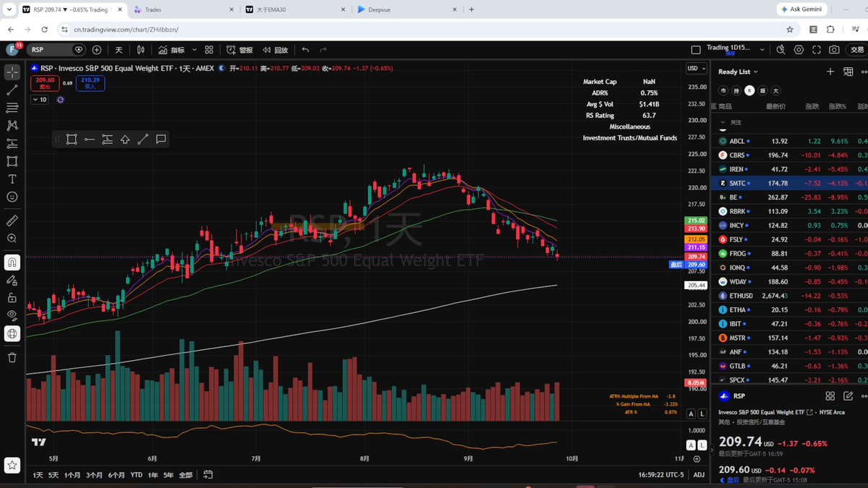Take a chart snapshot with the camera

click(835, 50)
